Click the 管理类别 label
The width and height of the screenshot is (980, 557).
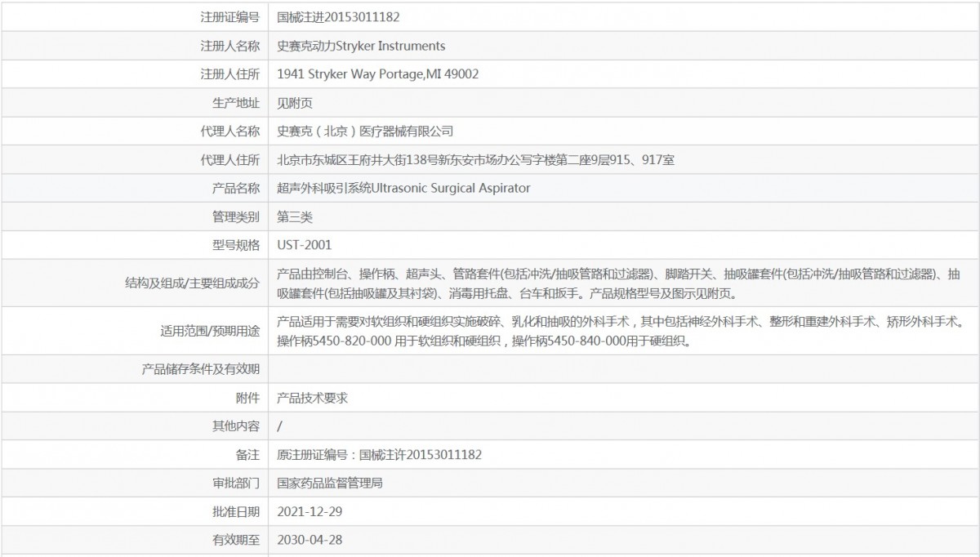[x=236, y=217]
